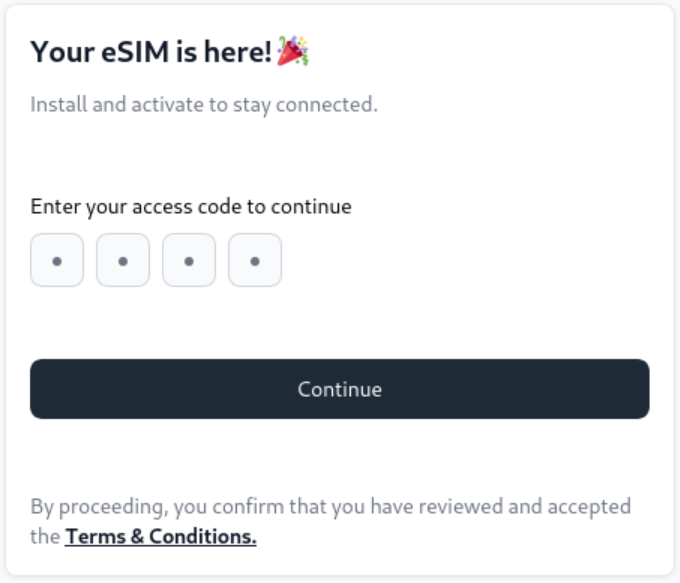Viewport: 680px width, 583px height.
Task: Place cursor in the leftmost code field
Action: tap(57, 260)
